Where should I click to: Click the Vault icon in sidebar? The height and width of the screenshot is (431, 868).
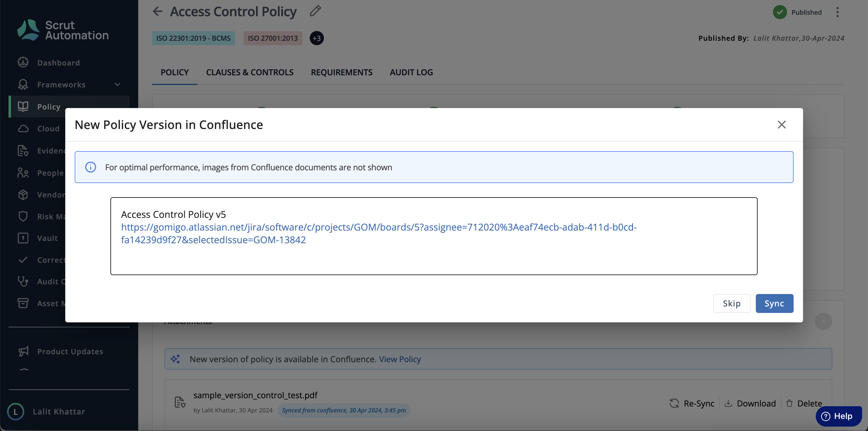(23, 238)
